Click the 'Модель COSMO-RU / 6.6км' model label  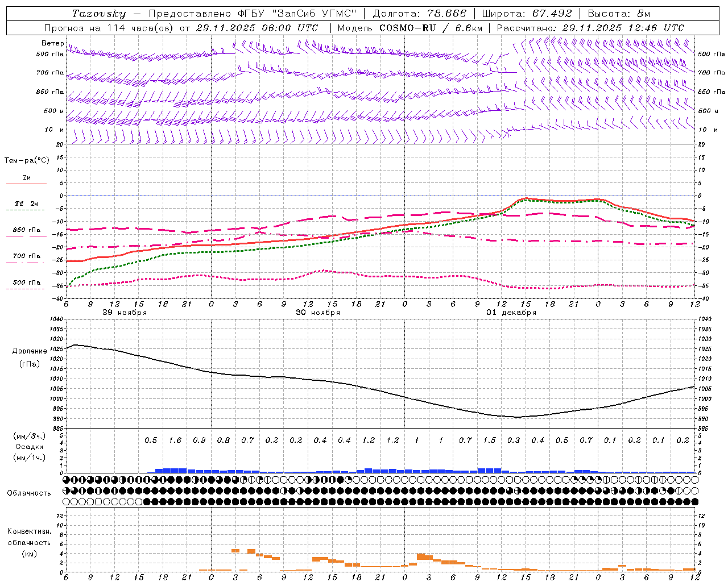coord(410,28)
